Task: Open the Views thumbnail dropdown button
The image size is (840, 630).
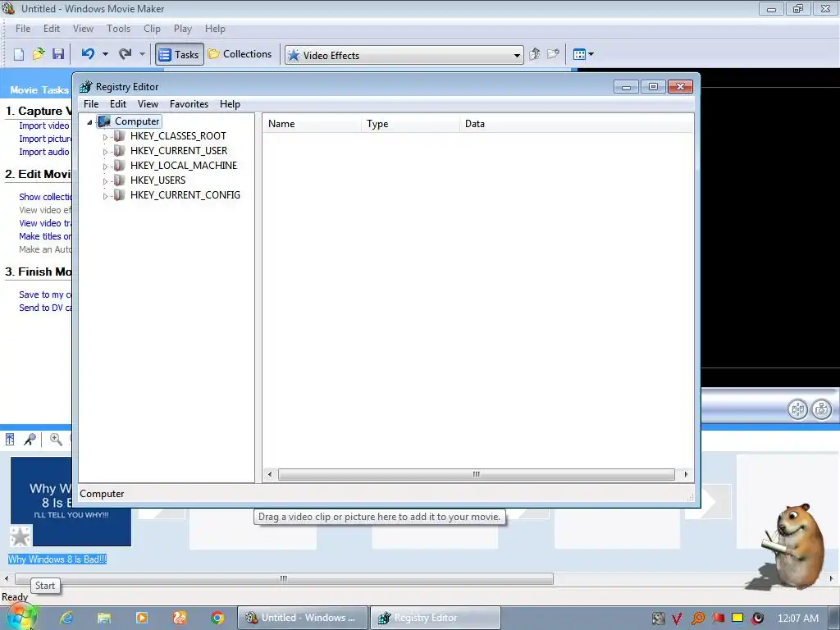Action: [x=583, y=54]
